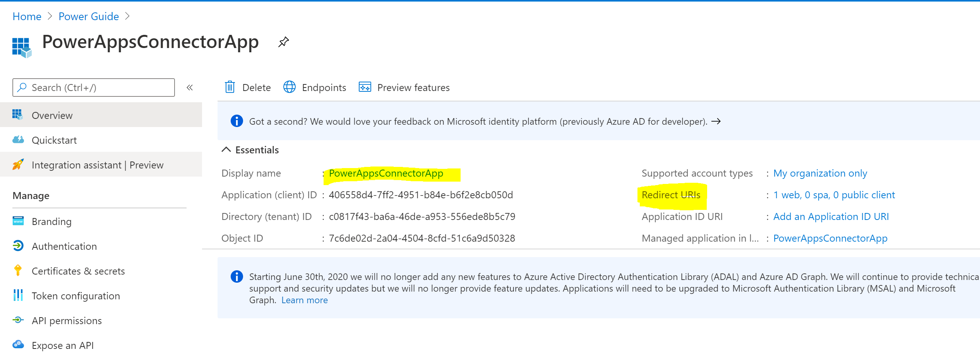Open Endpoints via the globe icon
The width and height of the screenshot is (980, 352).
tap(289, 87)
